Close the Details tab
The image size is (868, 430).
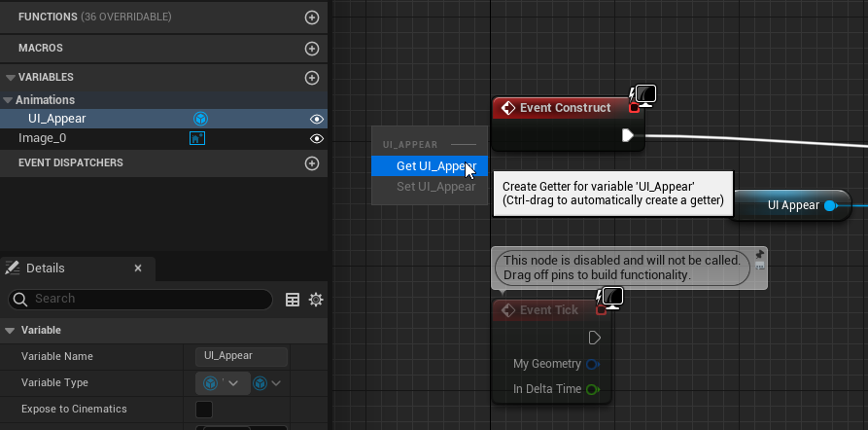tap(138, 269)
